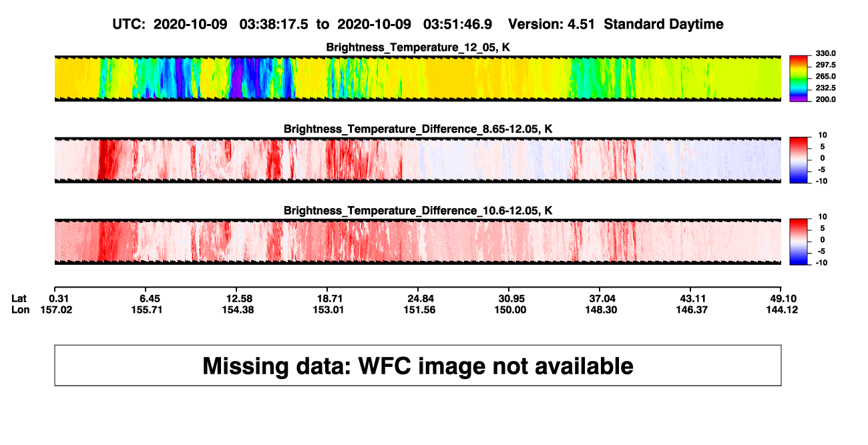Click the 8.65-12.05 difference image strip

[418, 160]
